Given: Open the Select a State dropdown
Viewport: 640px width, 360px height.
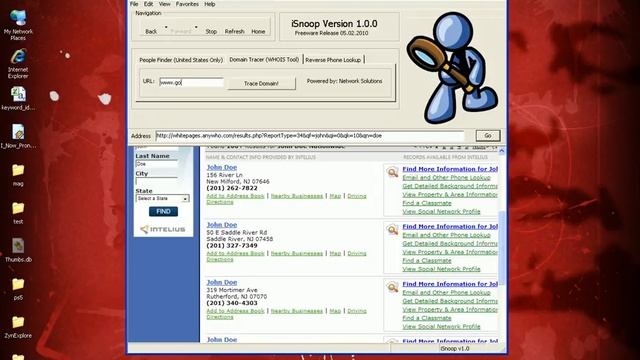Looking at the screenshot, I should [x=162, y=198].
